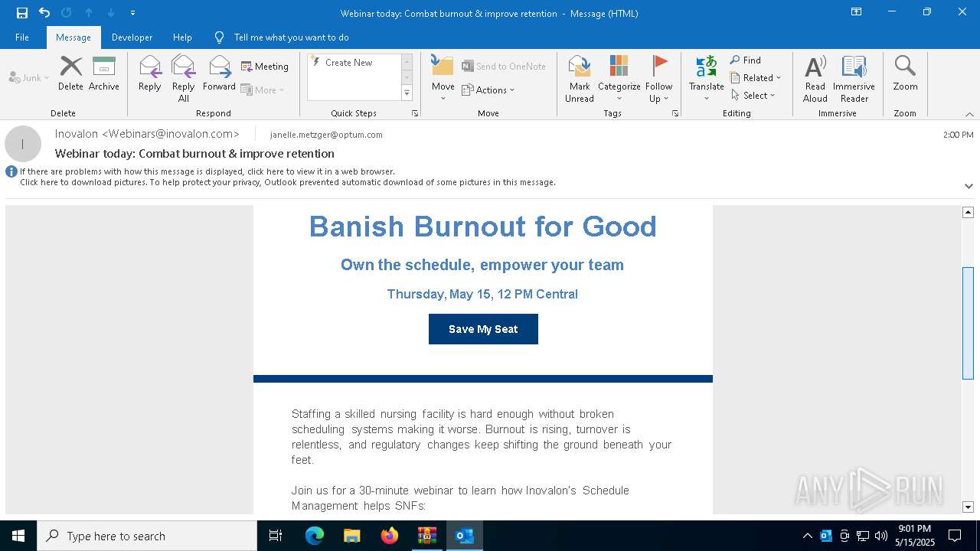The image size is (980, 551).
Task: Start Read Aloud
Action: pyautogui.click(x=815, y=78)
